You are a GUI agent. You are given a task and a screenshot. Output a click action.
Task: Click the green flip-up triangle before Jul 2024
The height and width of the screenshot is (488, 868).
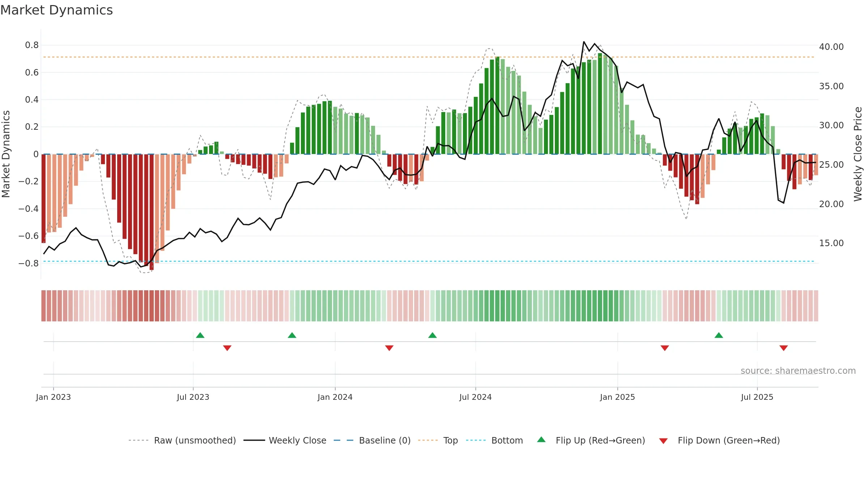coord(433,335)
